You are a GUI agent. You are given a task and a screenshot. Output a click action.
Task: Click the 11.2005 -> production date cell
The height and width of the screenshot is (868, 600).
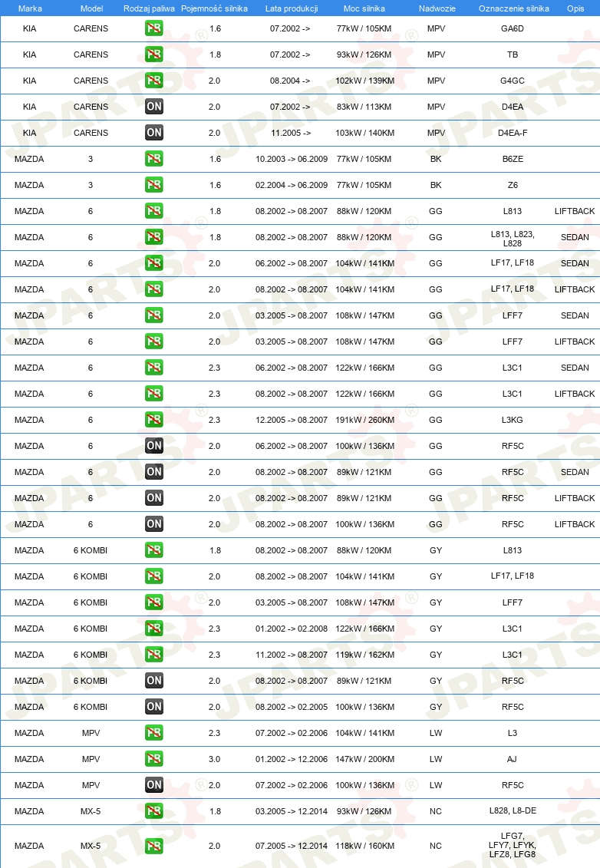click(x=291, y=133)
